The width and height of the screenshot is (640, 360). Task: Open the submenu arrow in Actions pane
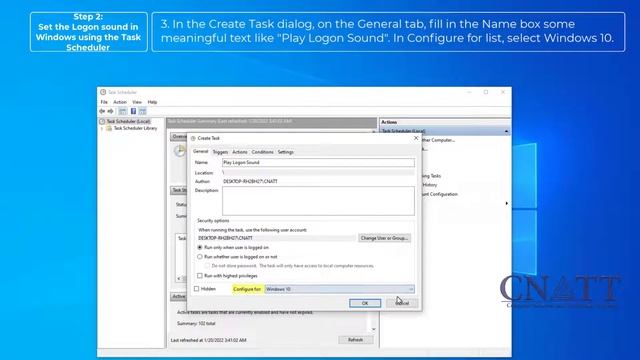pyautogui.click(x=507, y=203)
